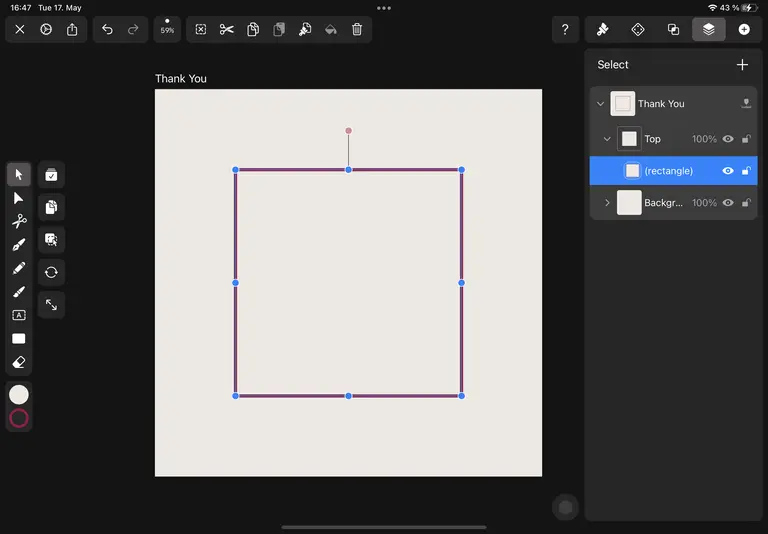Open help with the question mark
Screen dimensions: 768x534
click(x=565, y=29)
